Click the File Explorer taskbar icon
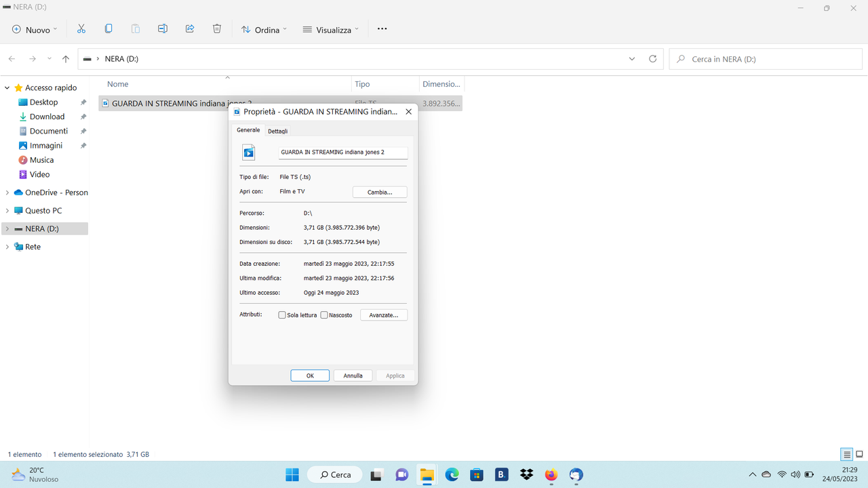Viewport: 868px width, 488px height. click(427, 474)
